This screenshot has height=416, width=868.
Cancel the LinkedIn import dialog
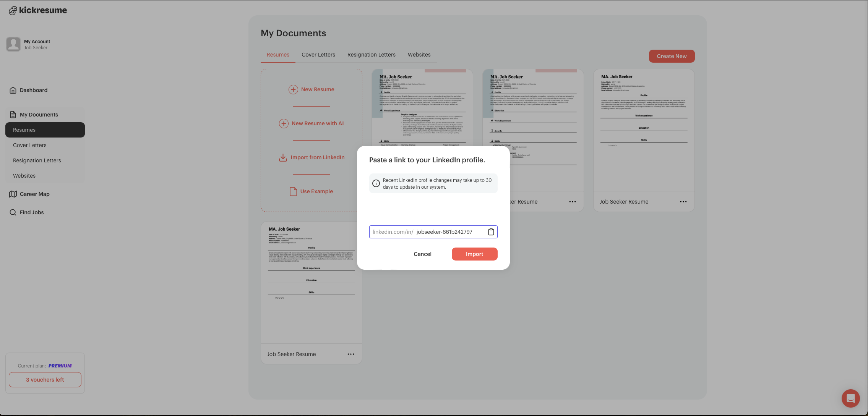pos(422,254)
